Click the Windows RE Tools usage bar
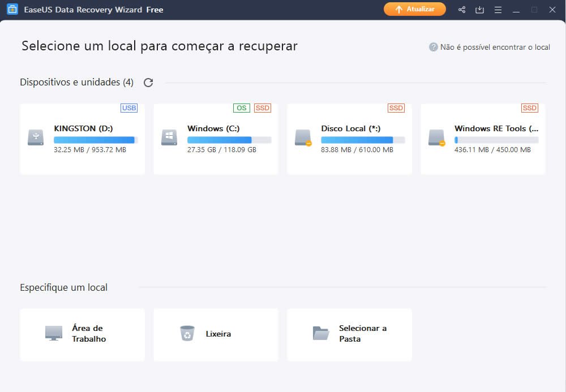The height and width of the screenshot is (392, 566). [496, 140]
